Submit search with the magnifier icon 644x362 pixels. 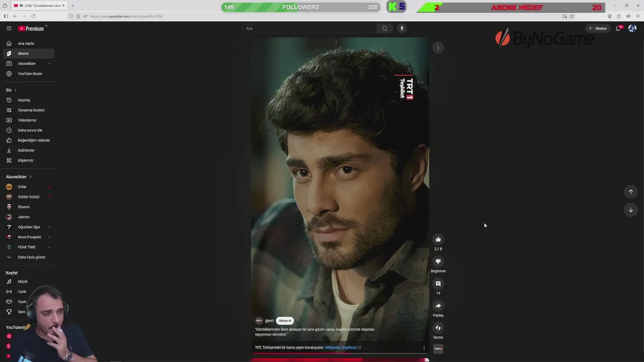385,28
